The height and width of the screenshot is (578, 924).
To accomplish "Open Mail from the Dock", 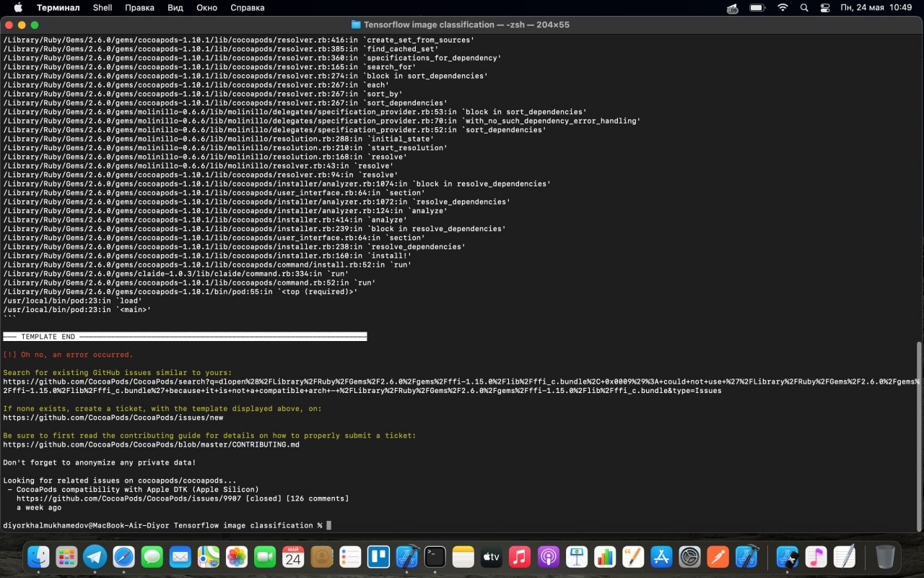I will click(180, 556).
